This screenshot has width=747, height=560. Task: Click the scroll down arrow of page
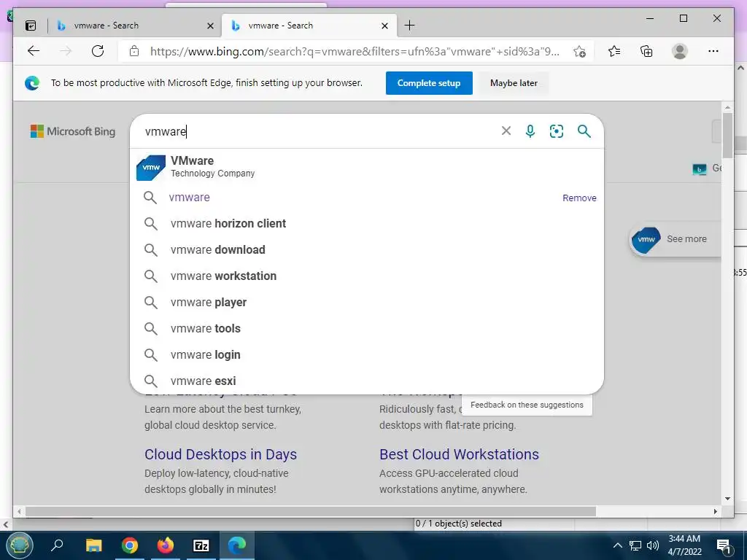[x=727, y=499]
